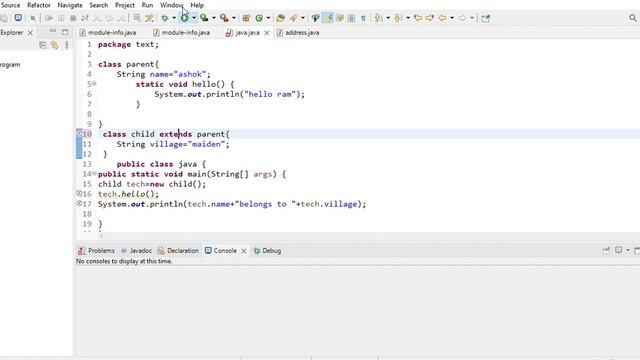Open the Explorer View Menu dots
This screenshot has width=640, height=360.
point(67,45)
